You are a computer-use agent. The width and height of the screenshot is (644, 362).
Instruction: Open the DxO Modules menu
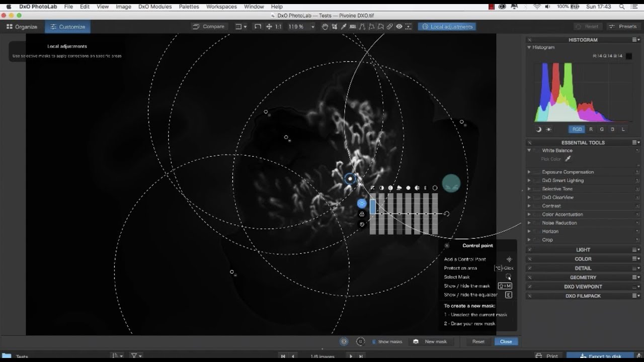pos(155,7)
